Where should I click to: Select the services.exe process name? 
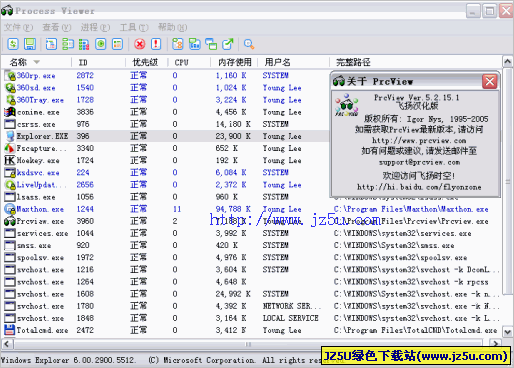[42, 233]
